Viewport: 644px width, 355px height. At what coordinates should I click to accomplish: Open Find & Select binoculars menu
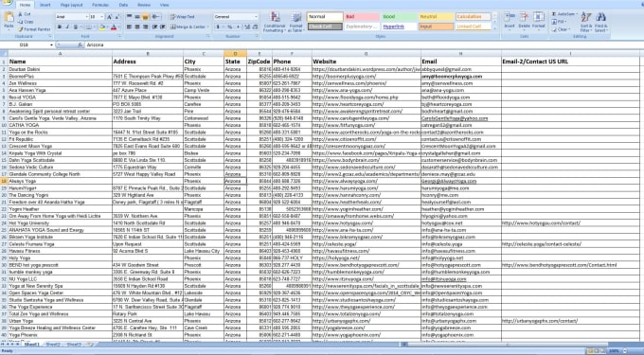600,22
